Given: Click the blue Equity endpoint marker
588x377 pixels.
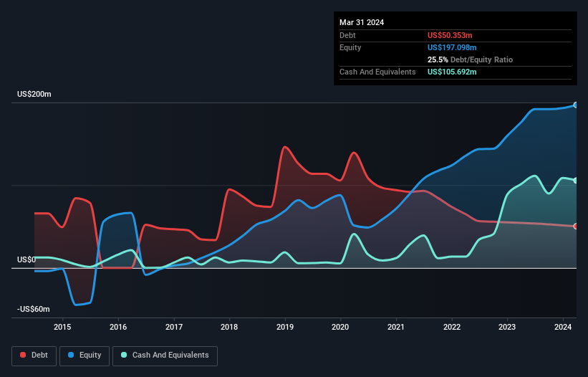Looking at the screenshot, I should tap(576, 105).
